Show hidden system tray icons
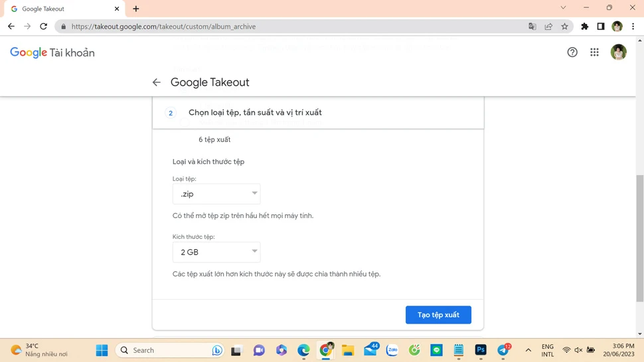Viewport: 644px width, 362px height. pyautogui.click(x=528, y=350)
